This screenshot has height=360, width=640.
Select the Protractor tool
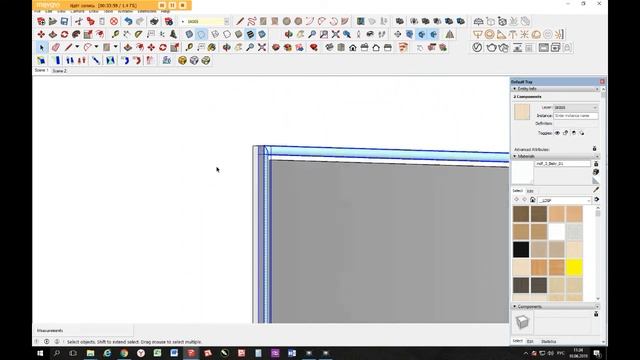138,35
